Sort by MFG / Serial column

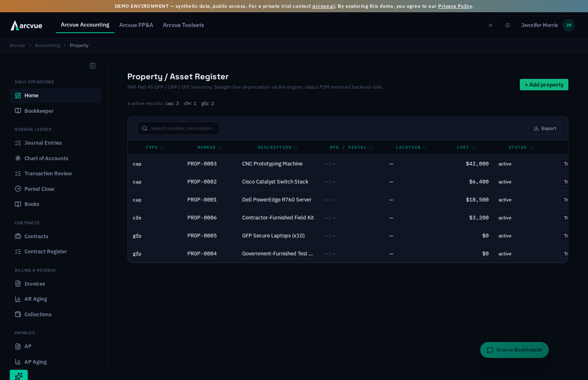click(351, 148)
